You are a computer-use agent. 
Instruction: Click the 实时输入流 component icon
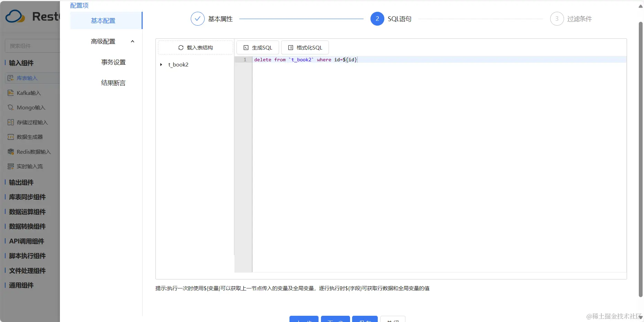point(11,167)
